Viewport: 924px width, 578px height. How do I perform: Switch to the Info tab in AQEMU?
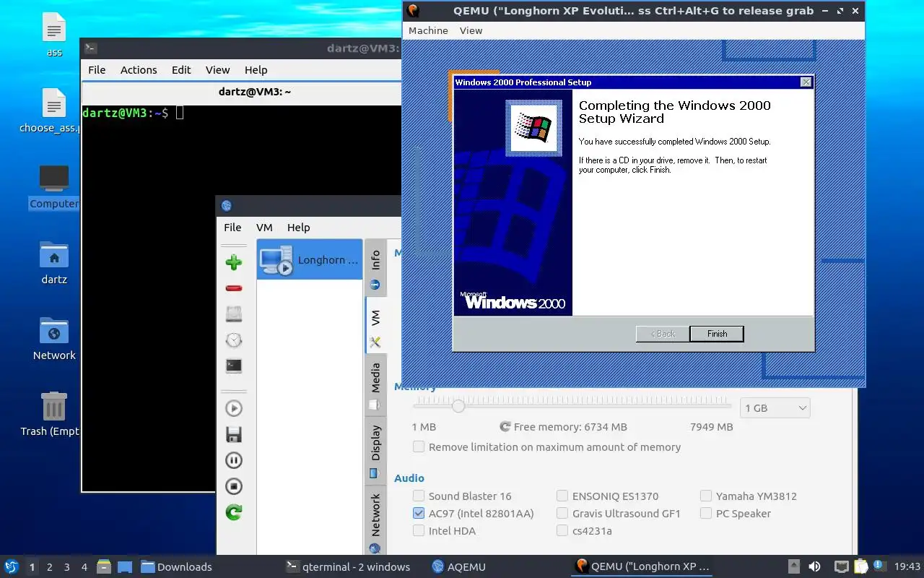375,267
